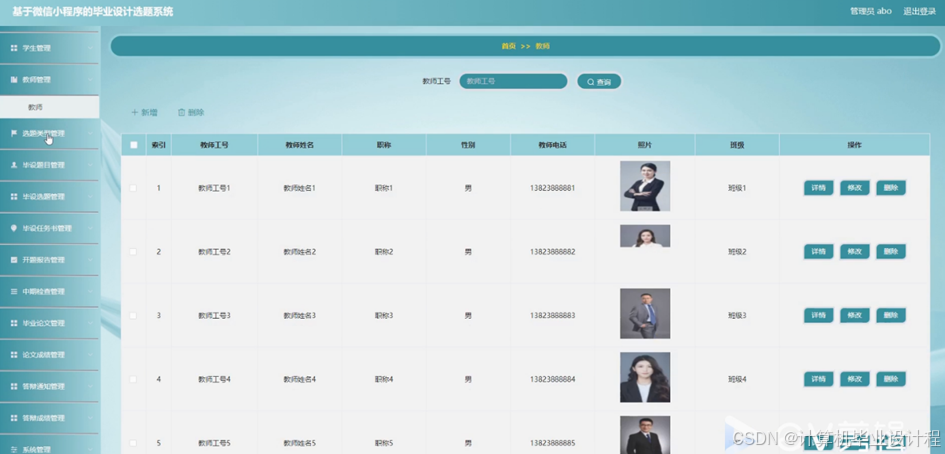Viewport: 945px width, 454px height.
Task: Click the 职称4 cell
Action: pyautogui.click(x=384, y=379)
